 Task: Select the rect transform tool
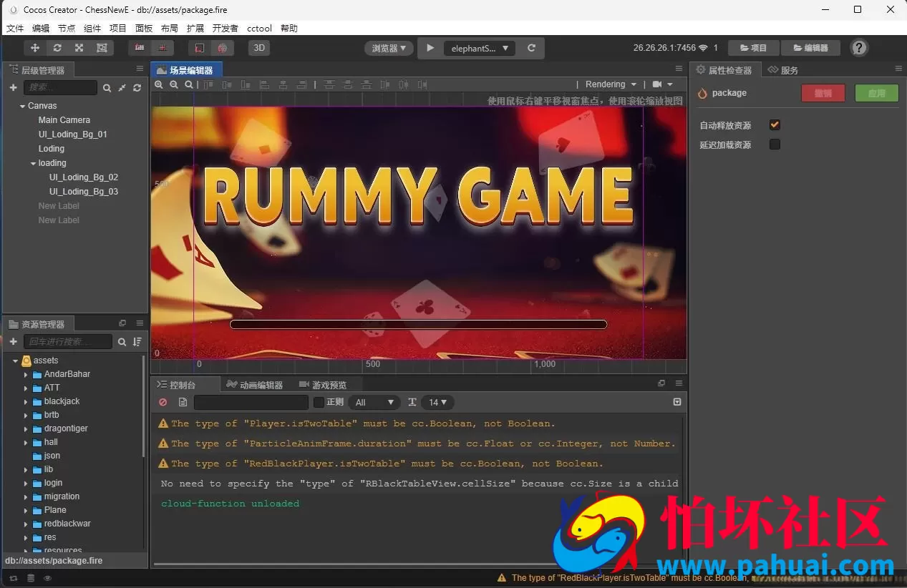pos(102,48)
